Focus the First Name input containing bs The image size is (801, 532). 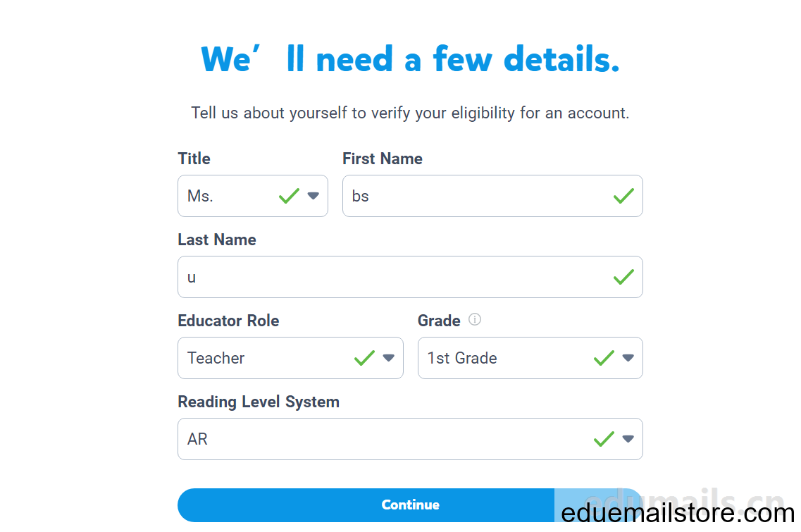click(492, 197)
